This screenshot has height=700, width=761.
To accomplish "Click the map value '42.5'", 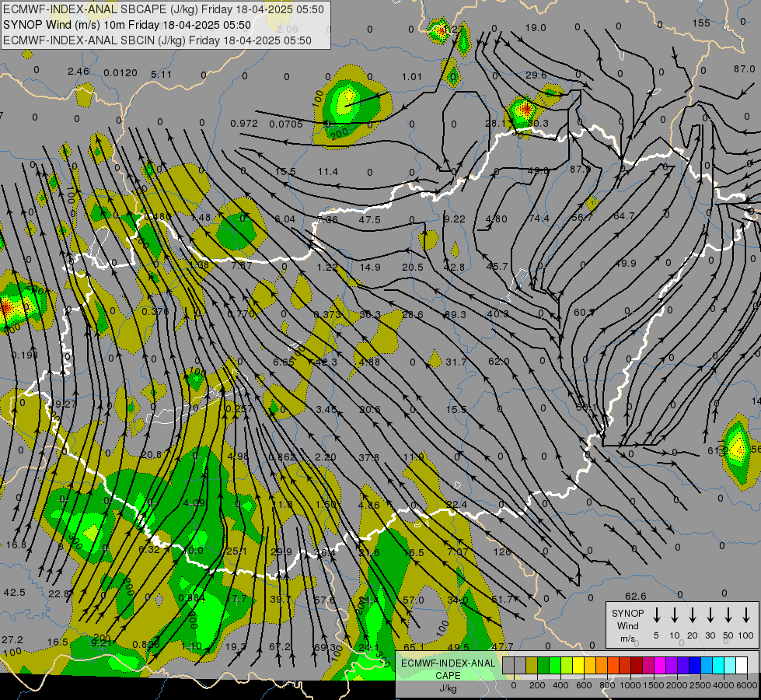I will click(14, 593).
